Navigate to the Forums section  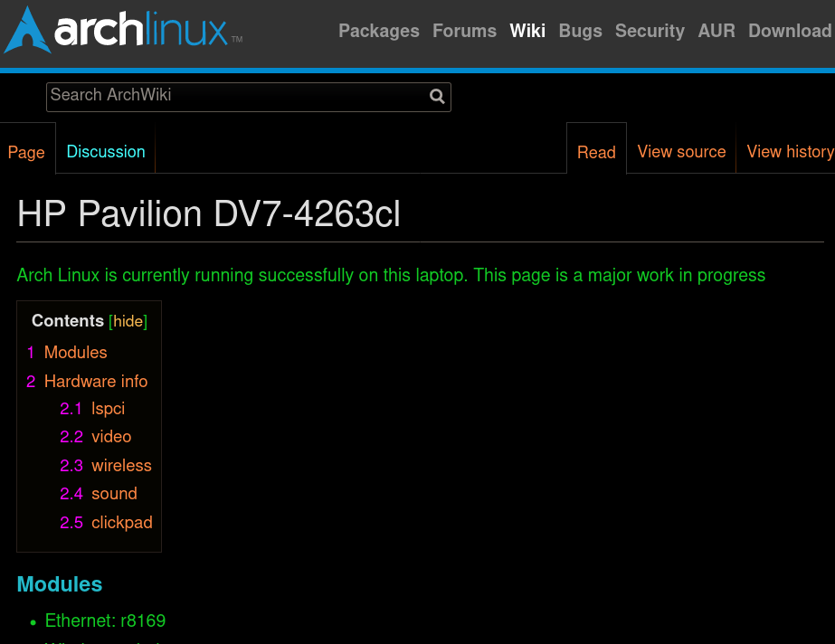click(x=464, y=32)
